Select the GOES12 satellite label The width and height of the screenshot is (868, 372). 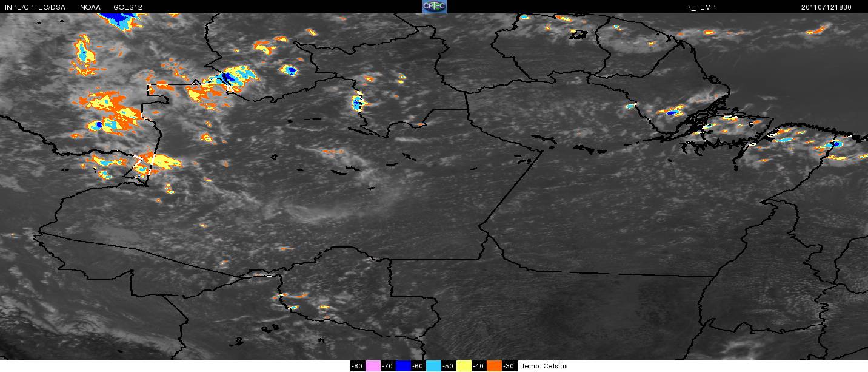coord(128,7)
